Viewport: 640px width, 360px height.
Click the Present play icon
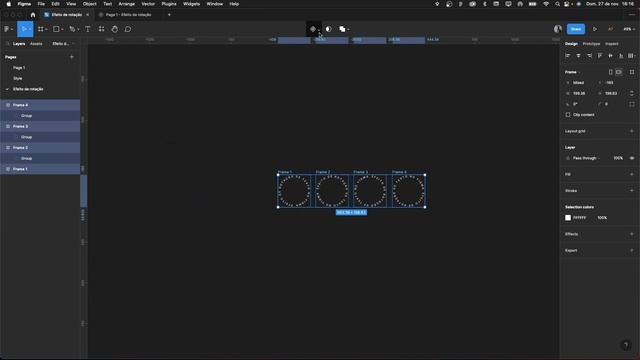click(595, 29)
